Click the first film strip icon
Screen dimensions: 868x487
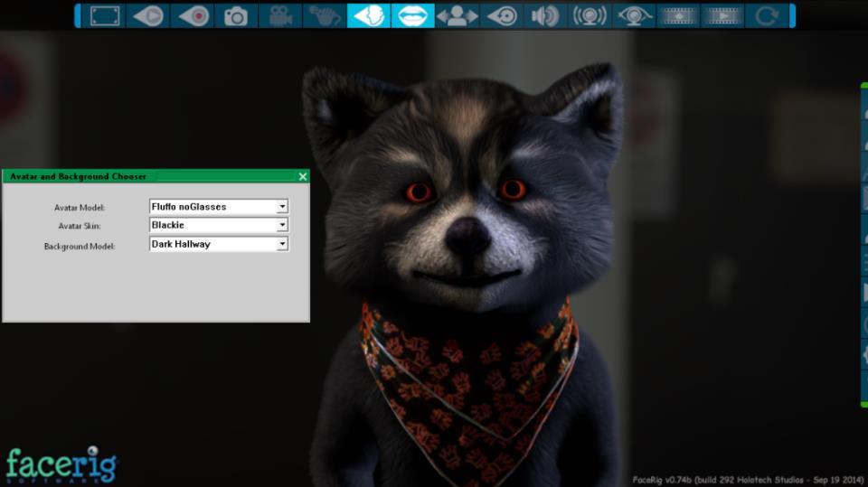(x=677, y=15)
